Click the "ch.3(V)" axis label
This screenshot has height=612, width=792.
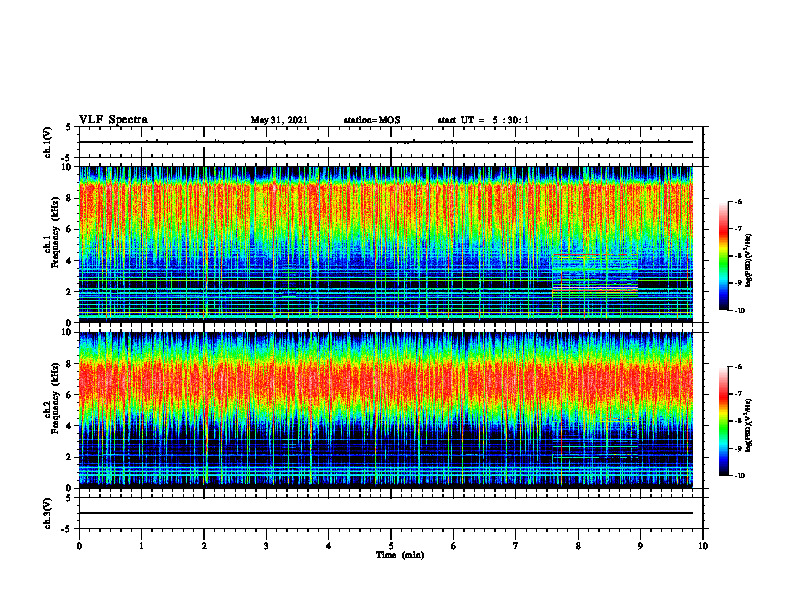tap(48, 513)
